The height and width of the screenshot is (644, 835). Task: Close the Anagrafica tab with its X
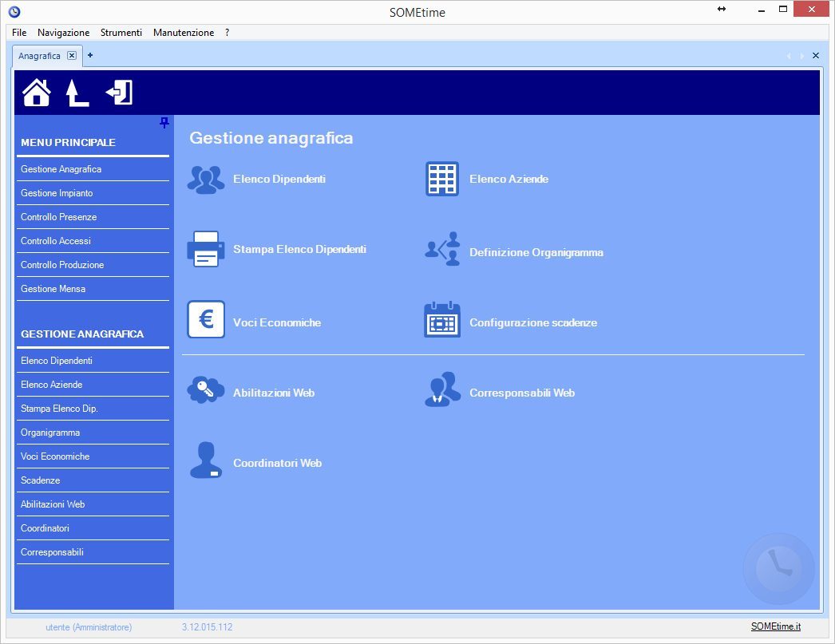pos(72,55)
